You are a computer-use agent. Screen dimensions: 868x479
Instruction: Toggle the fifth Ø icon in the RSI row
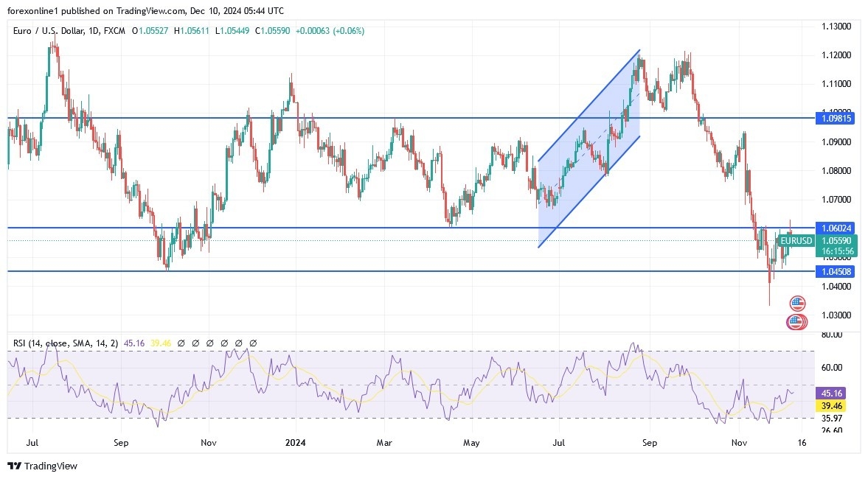[x=238, y=342]
